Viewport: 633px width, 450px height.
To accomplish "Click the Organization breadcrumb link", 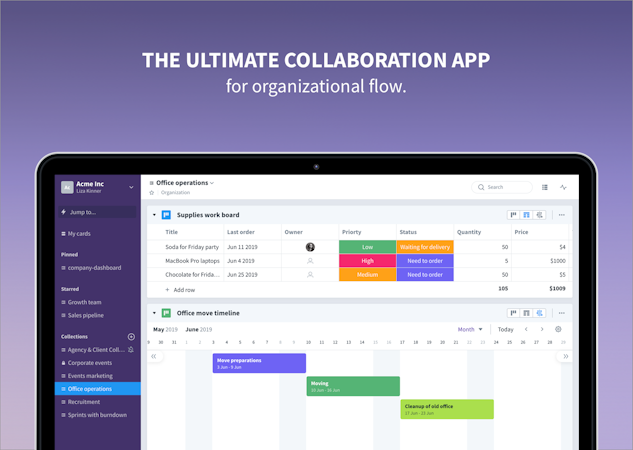I will pyautogui.click(x=175, y=193).
